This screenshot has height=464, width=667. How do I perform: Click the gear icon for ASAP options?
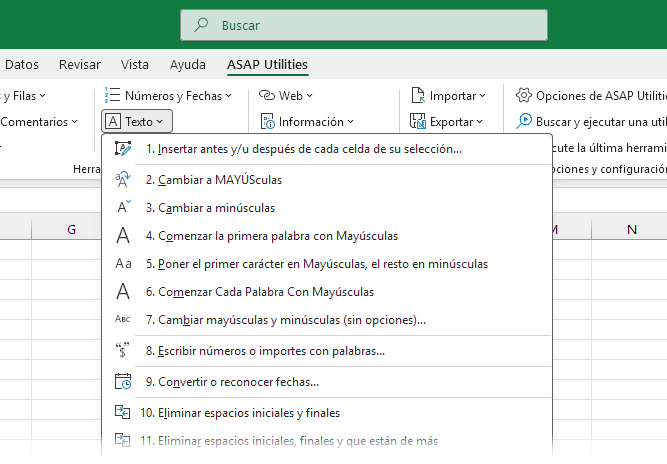pos(524,95)
